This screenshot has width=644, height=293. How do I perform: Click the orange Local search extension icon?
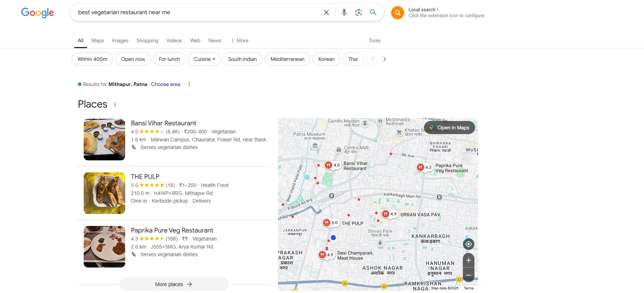pyautogui.click(x=398, y=13)
